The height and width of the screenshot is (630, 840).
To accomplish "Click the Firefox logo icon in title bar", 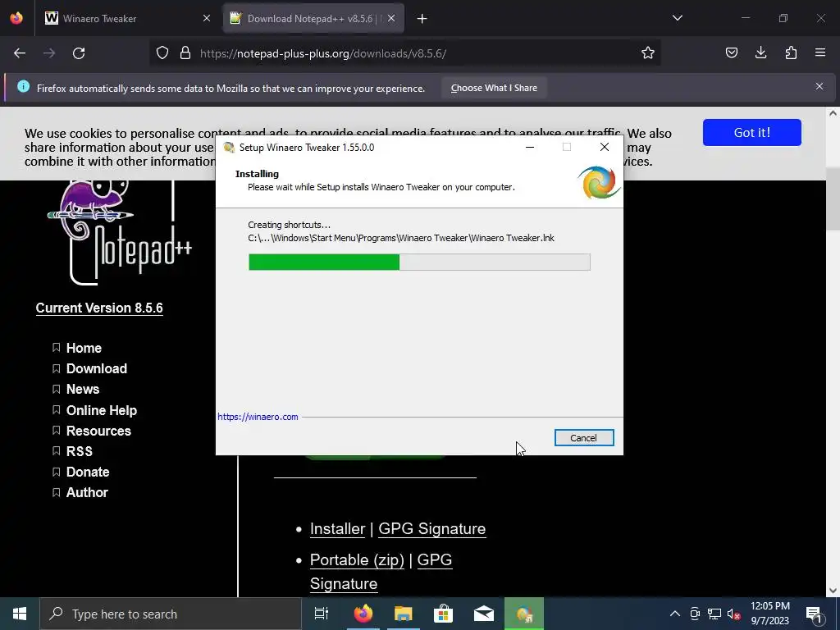I will tap(16, 18).
